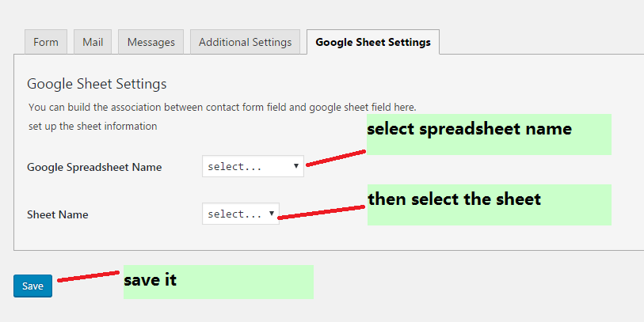Click the contact form association description text
Viewport: 644px width, 322px height.
pos(222,107)
